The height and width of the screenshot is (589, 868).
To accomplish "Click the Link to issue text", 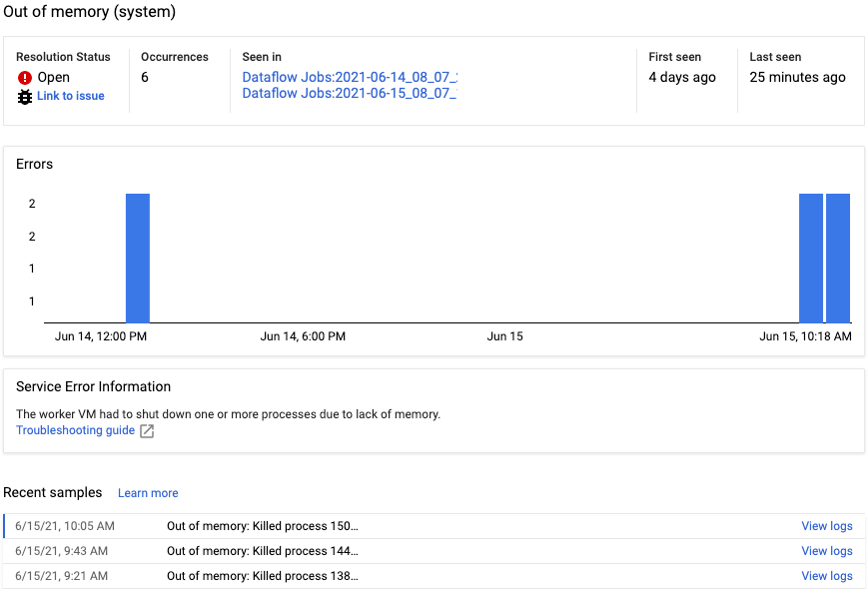I will tap(70, 96).
